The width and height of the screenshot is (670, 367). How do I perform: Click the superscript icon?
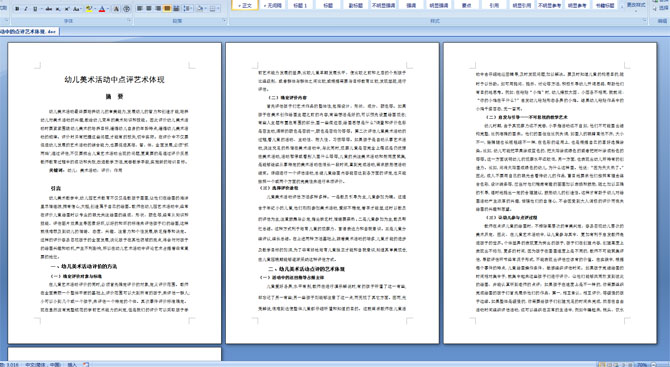click(x=67, y=9)
